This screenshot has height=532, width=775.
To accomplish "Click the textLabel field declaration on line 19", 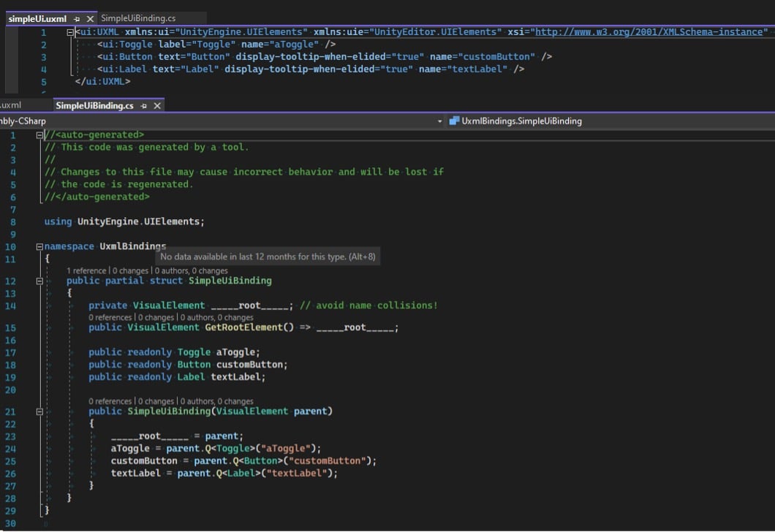I will point(237,377).
